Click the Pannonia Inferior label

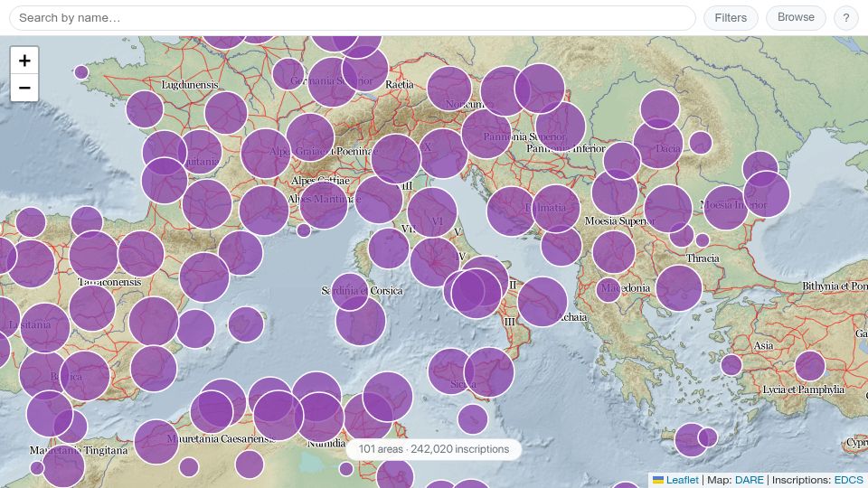(x=566, y=148)
